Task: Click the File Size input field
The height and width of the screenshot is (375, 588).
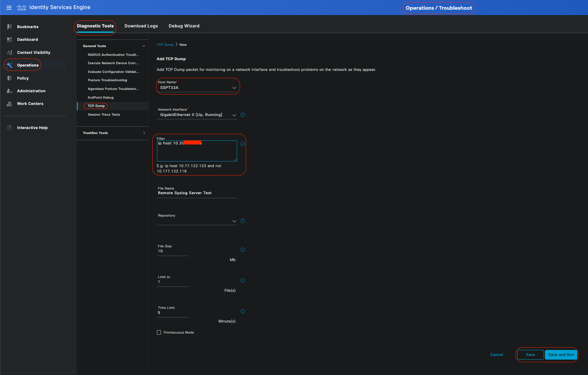Action: (173, 251)
